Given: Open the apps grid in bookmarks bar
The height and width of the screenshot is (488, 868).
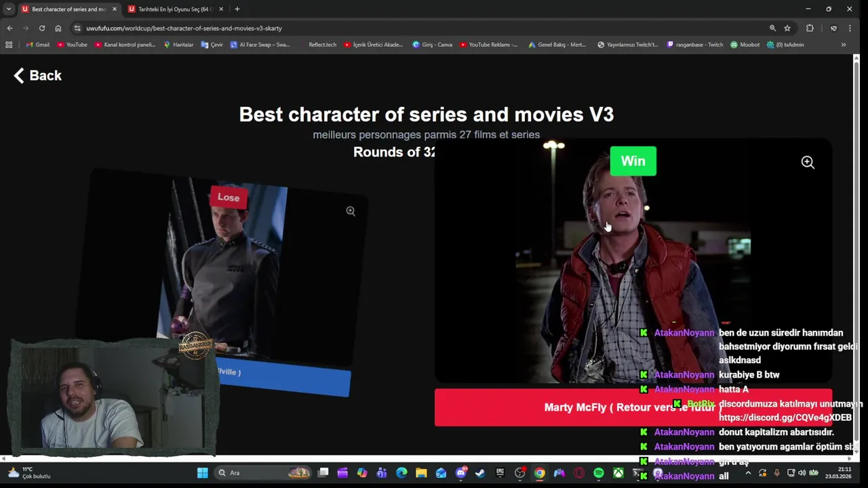Looking at the screenshot, I should pyautogui.click(x=9, y=45).
